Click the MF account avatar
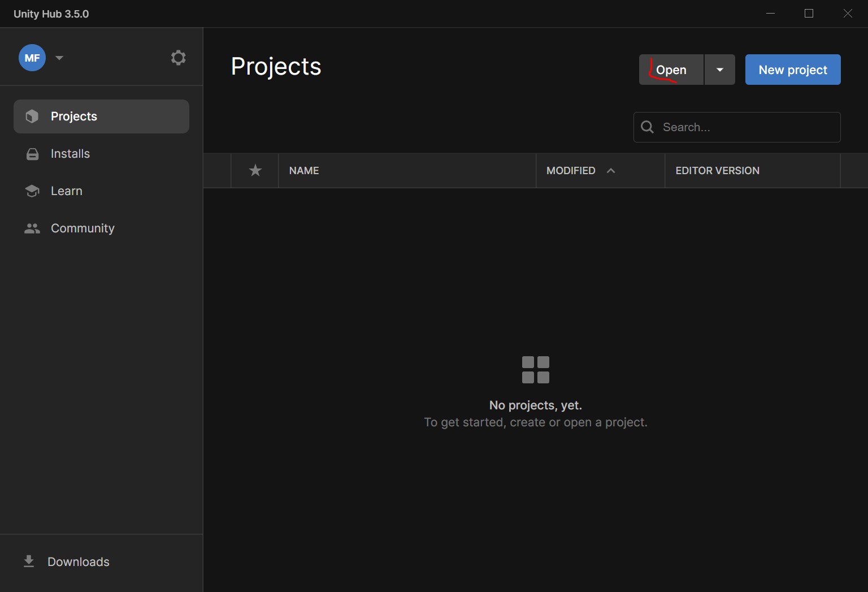This screenshot has width=868, height=592. pos(32,58)
